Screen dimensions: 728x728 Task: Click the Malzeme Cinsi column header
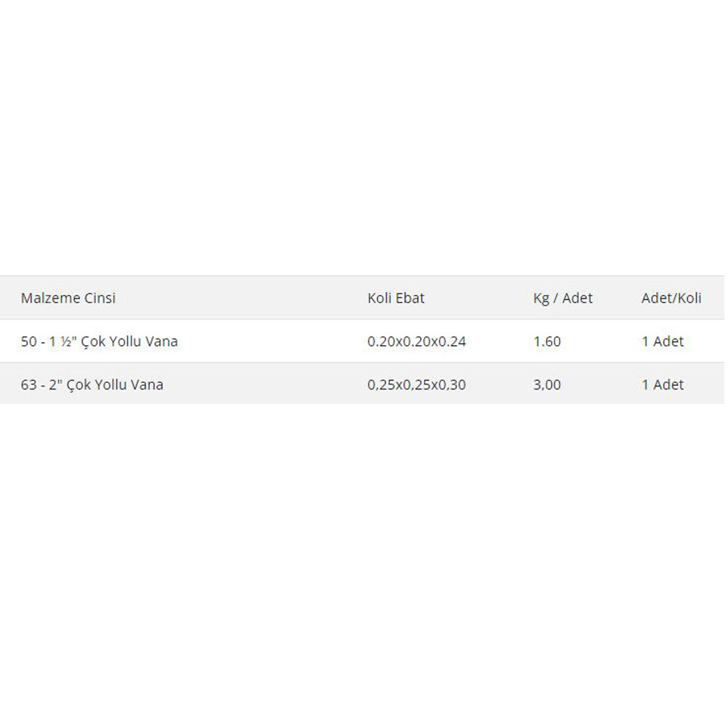(x=68, y=298)
